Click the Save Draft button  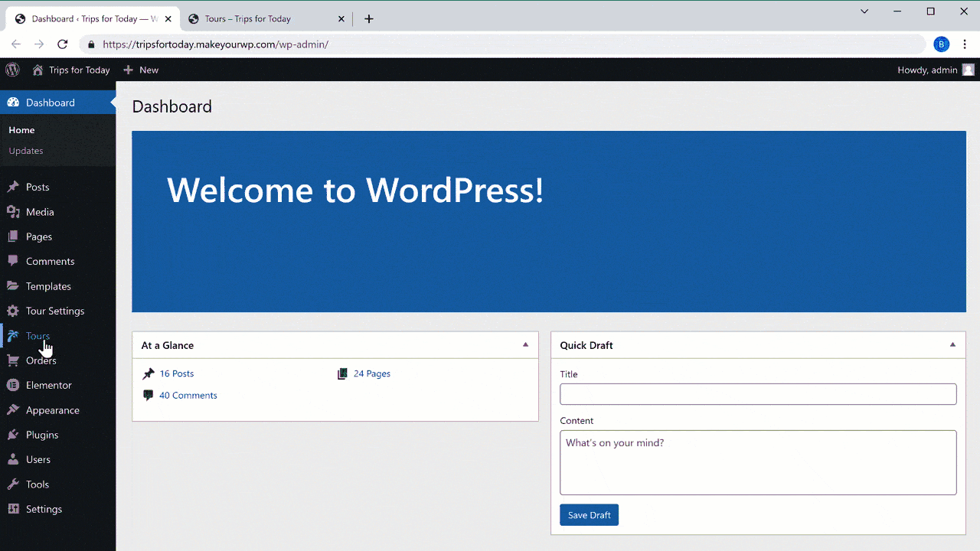coord(589,514)
